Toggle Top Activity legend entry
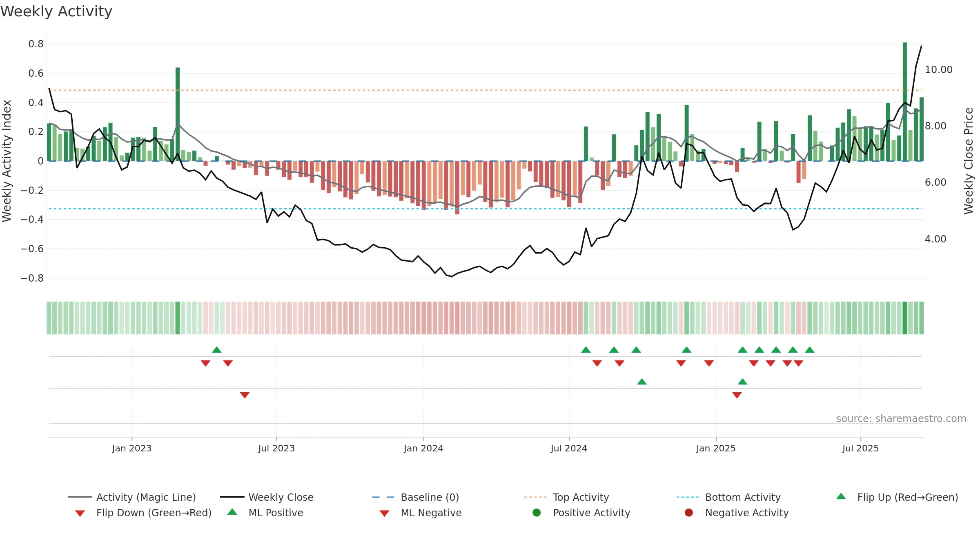980x551 pixels. [567, 497]
